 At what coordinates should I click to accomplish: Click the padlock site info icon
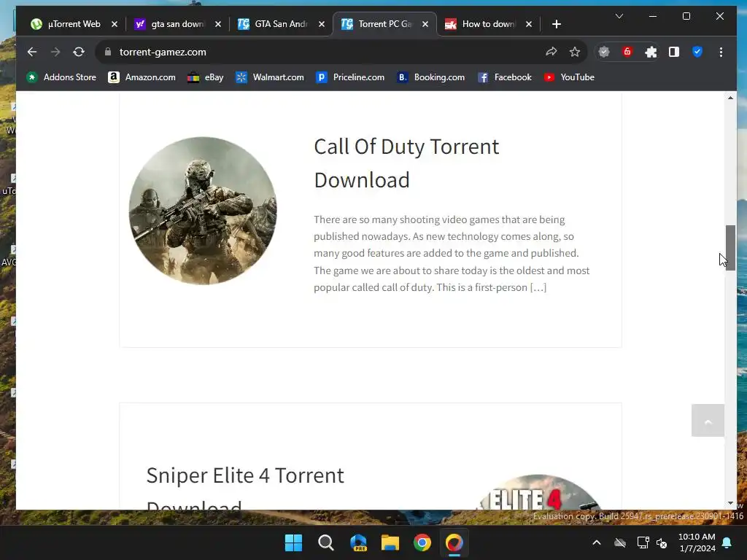click(x=108, y=52)
